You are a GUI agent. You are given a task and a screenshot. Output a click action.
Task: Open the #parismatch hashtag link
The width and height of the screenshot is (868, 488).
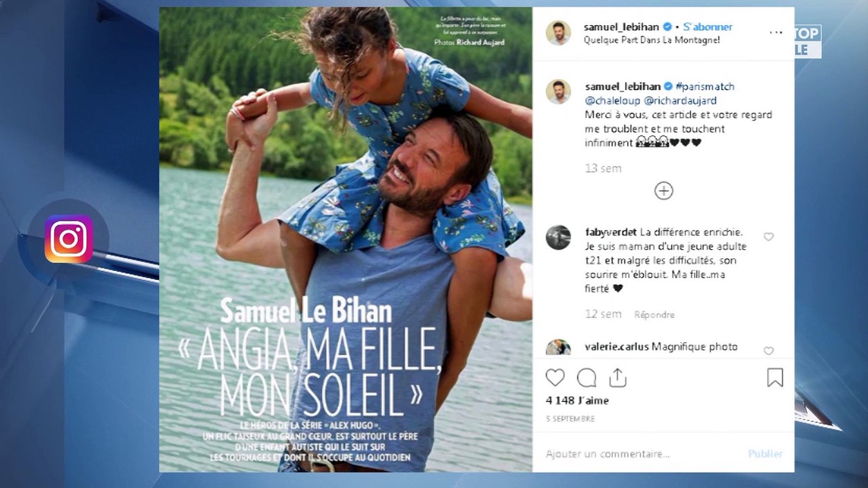coord(705,86)
